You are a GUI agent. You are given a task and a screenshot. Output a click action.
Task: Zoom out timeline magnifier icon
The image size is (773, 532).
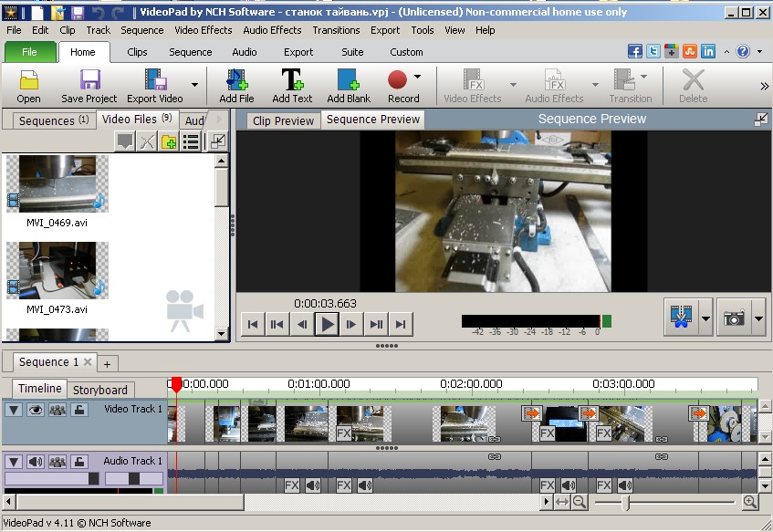point(579,503)
